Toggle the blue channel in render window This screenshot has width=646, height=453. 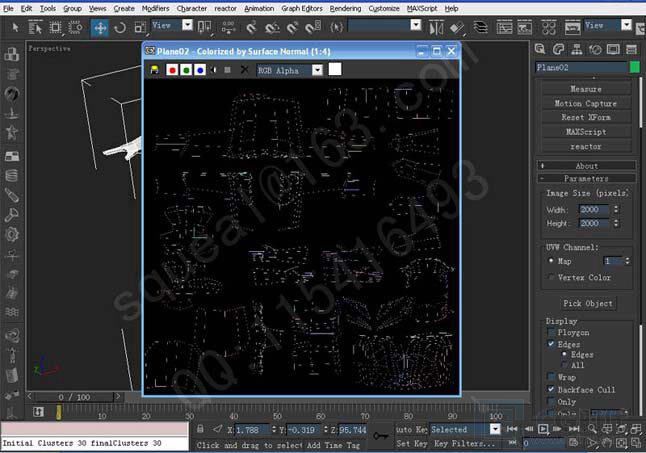pyautogui.click(x=200, y=70)
